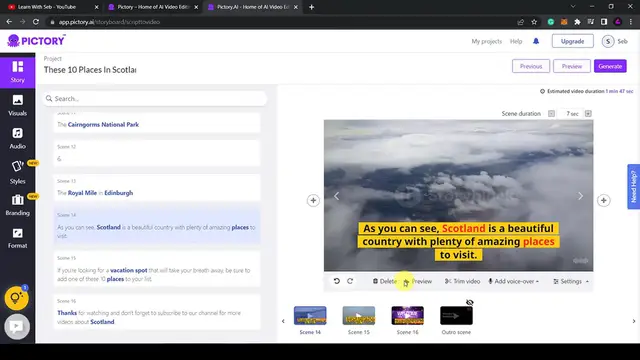Delete the current scene
This screenshot has height=360, width=640.
384,281
